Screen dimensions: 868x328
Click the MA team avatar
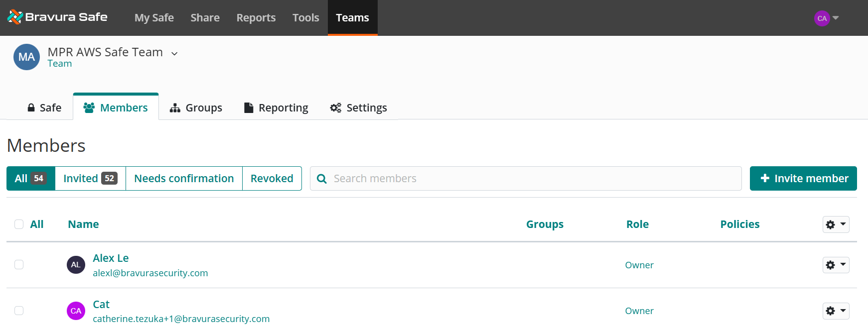26,57
